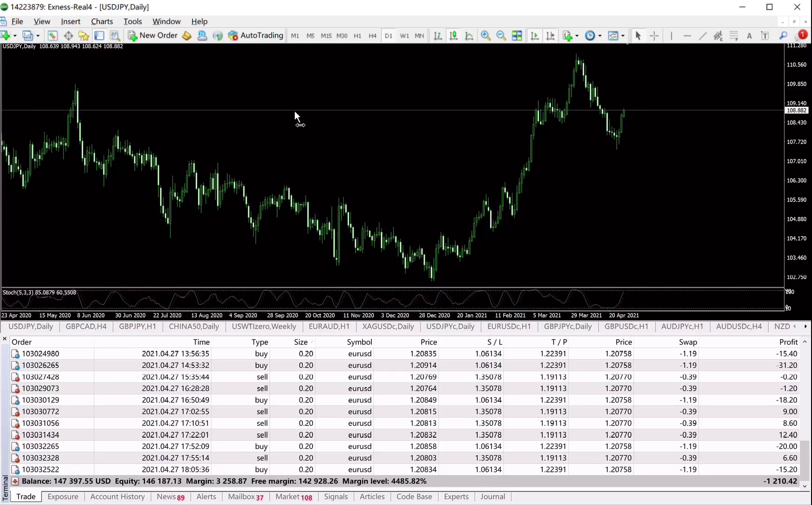This screenshot has width=812, height=505.
Task: Open the notifications icon with red badge
Action: tap(802, 36)
